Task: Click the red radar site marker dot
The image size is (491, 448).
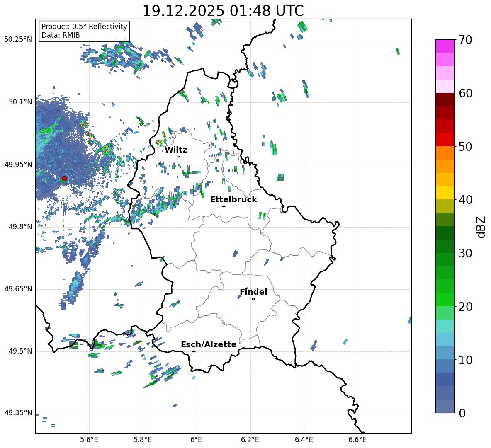Action: 64,179
